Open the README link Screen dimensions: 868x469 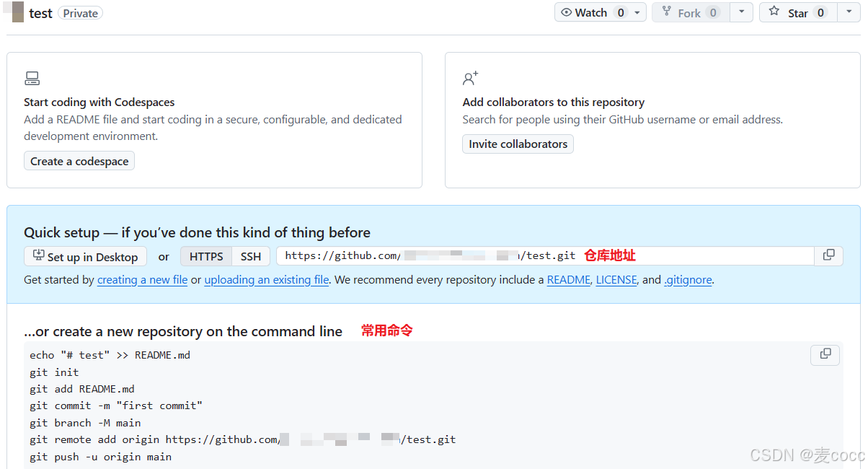pyautogui.click(x=568, y=280)
